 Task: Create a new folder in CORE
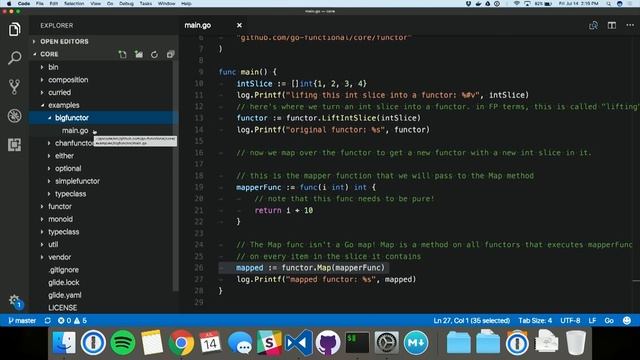point(139,54)
